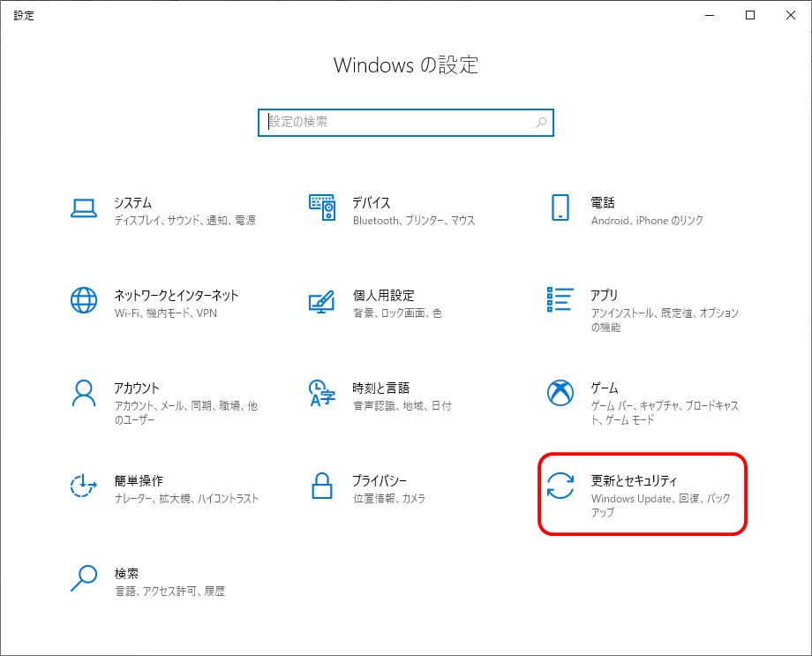Click the 更新とセキュリティ refresh arrows icon
The image size is (812, 656).
(x=560, y=486)
